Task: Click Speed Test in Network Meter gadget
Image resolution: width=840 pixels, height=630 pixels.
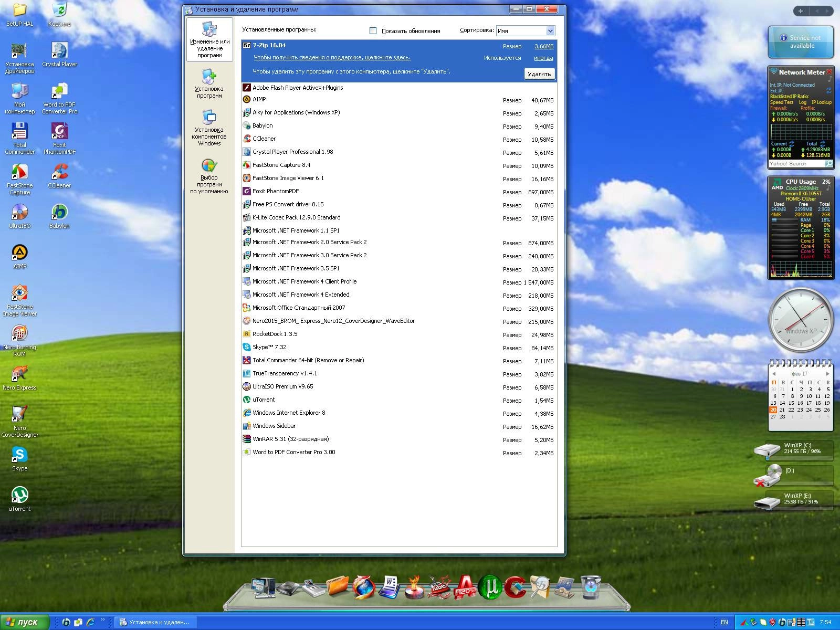Action: click(782, 102)
